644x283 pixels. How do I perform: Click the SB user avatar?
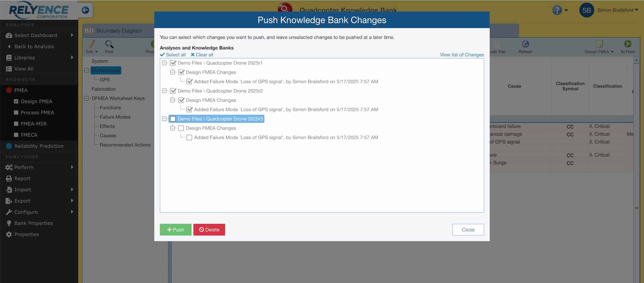pyautogui.click(x=587, y=10)
